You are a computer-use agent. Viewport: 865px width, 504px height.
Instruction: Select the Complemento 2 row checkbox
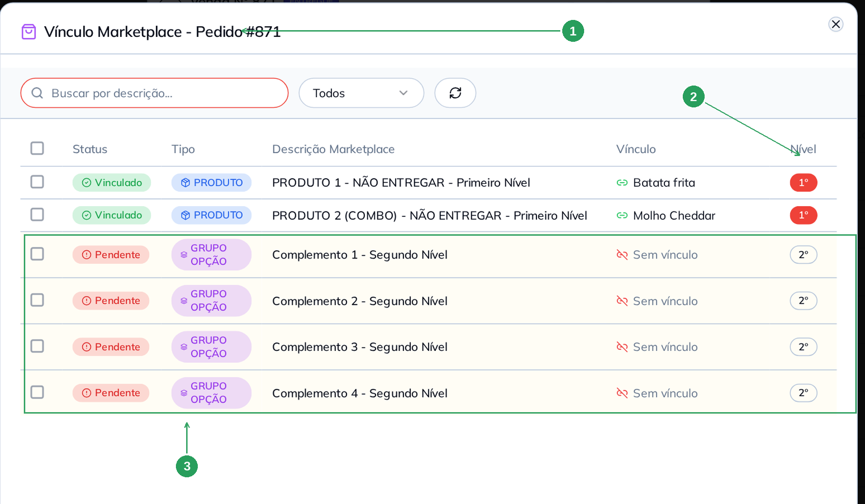click(37, 300)
